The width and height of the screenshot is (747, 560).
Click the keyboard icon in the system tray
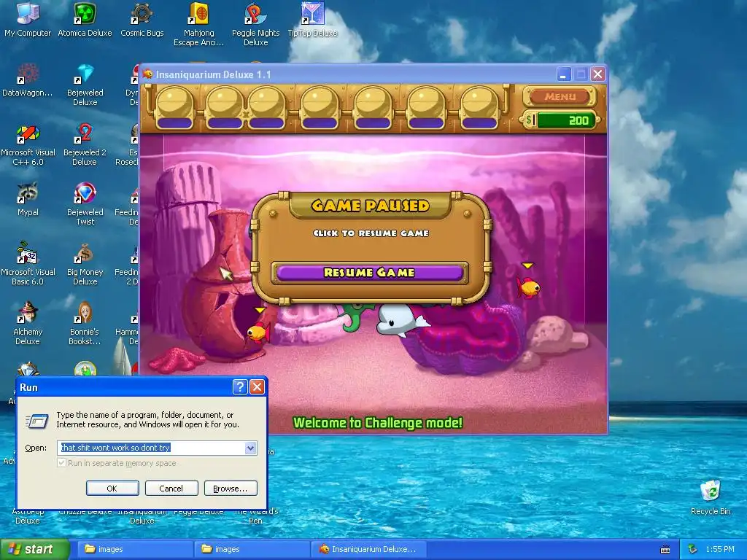665,550
